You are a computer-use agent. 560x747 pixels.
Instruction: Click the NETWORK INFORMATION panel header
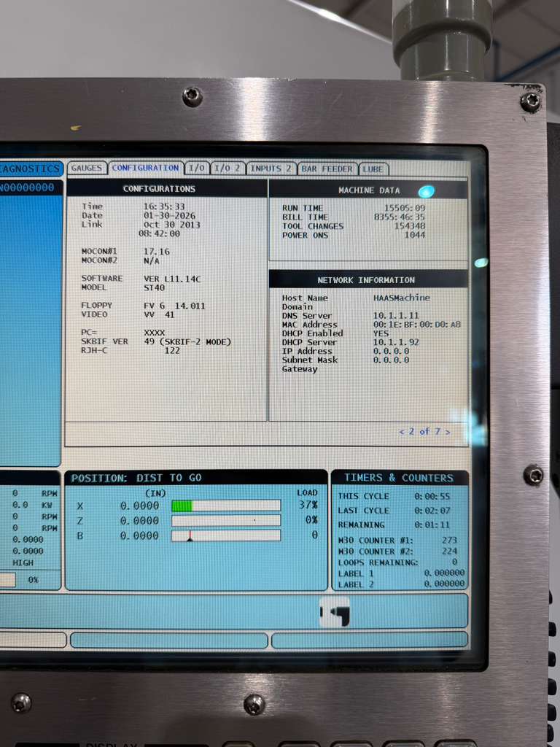click(366, 280)
